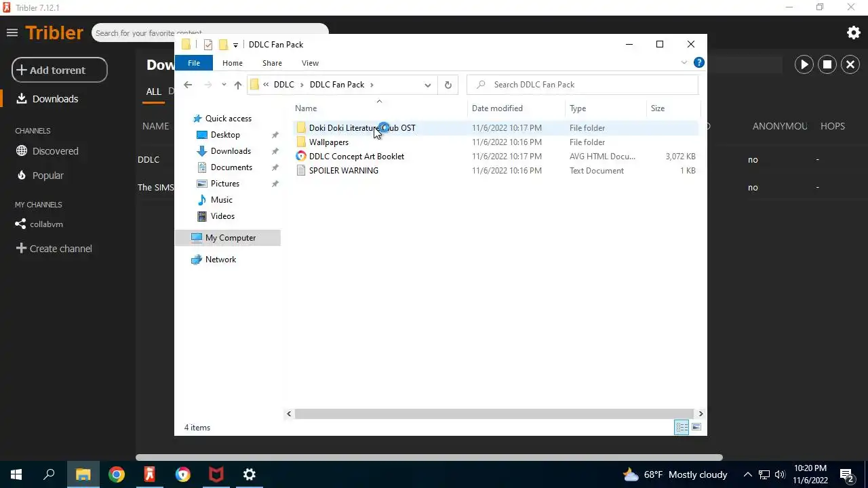This screenshot has height=488, width=868.
Task: Click the Up one level arrow
Action: 237,85
